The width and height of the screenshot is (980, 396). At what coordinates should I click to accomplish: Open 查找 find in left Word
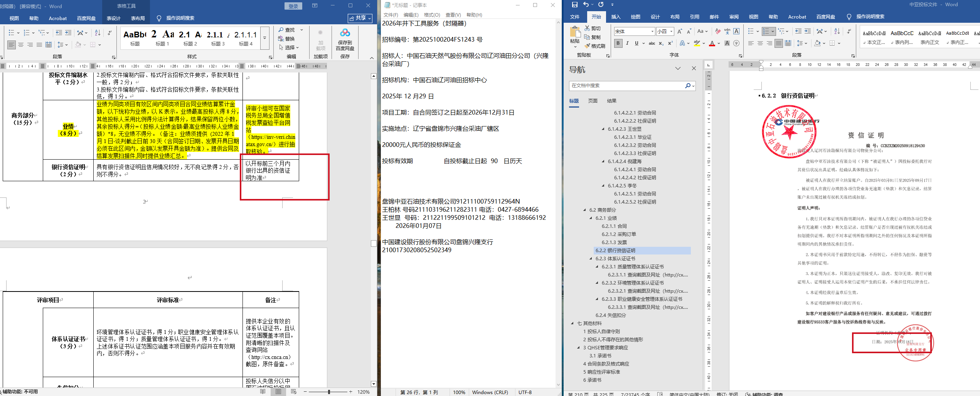[x=287, y=30]
